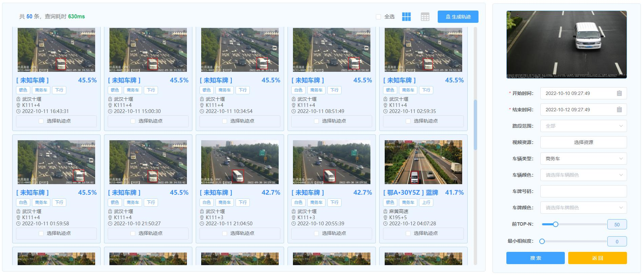Open thumbnail of 鄂A·30Y5Z result card
The image size is (644, 275).
point(423,162)
